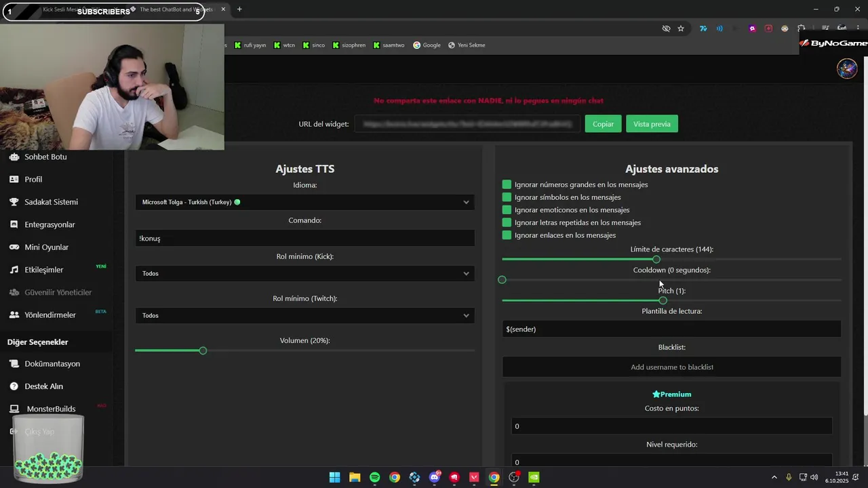Click the Límite de caracteres slider handle

pos(656,260)
